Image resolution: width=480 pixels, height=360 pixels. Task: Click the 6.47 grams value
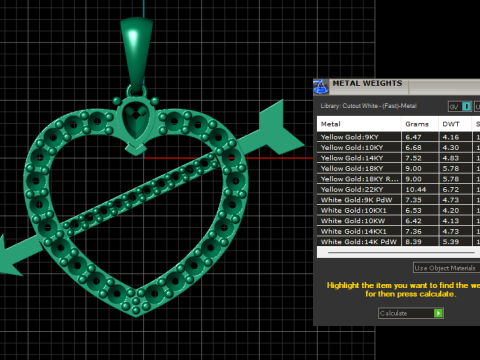point(413,137)
